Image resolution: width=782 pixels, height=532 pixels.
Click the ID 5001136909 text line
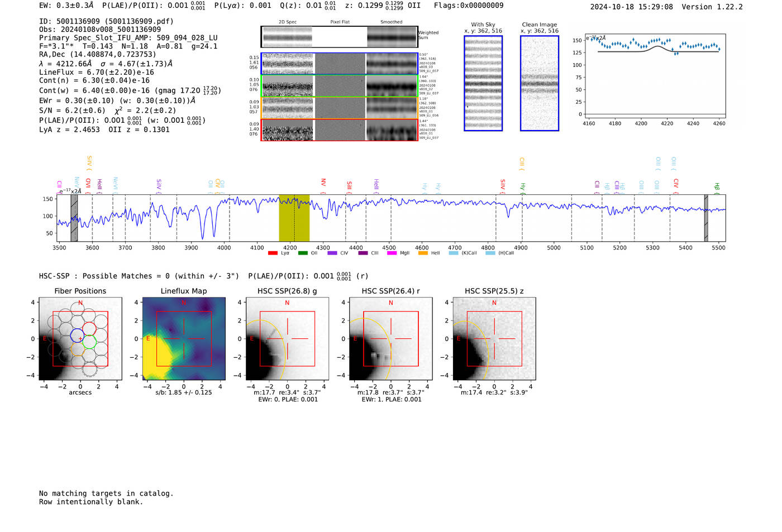pos(106,21)
